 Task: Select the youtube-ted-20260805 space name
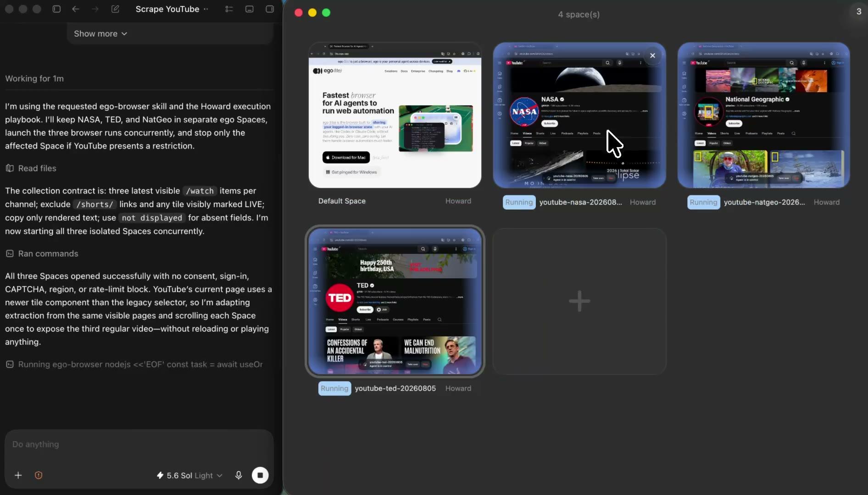tap(395, 388)
